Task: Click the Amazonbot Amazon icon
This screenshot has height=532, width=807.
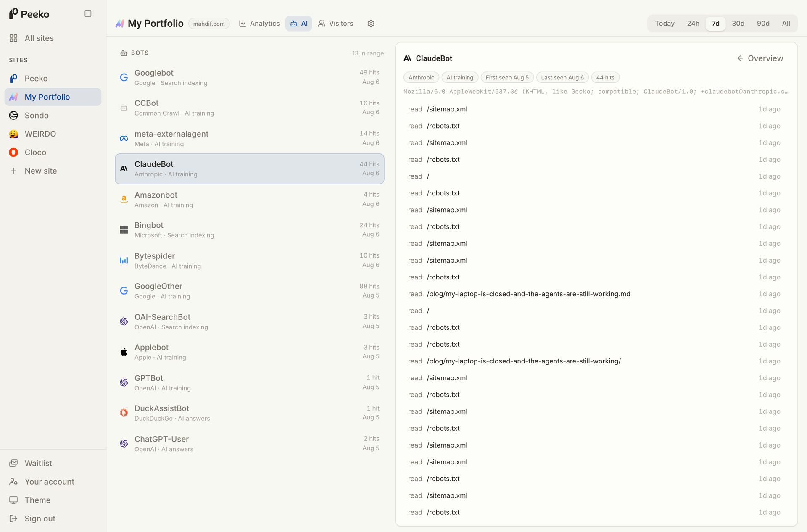Action: [x=124, y=199]
